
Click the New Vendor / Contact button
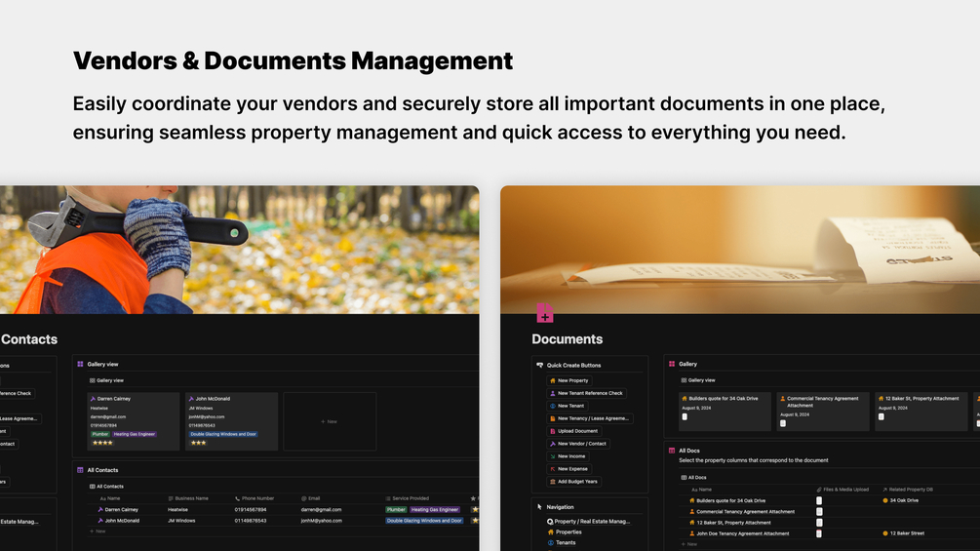(x=578, y=444)
